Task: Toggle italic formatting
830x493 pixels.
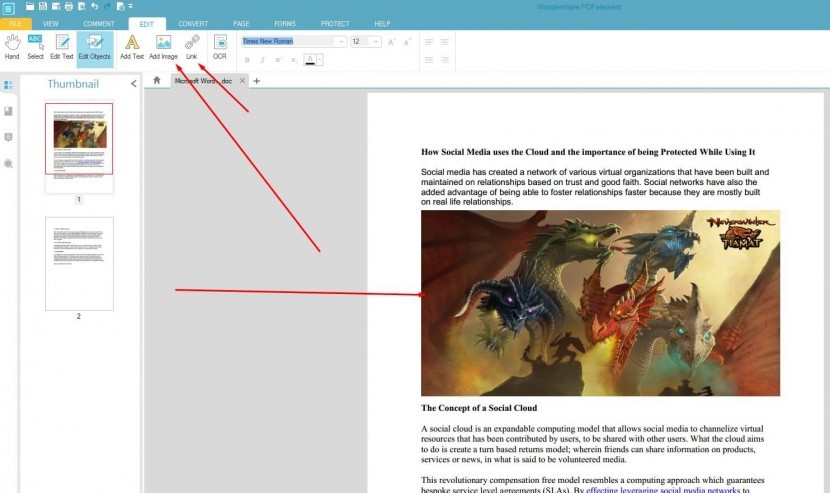Action: coord(263,60)
